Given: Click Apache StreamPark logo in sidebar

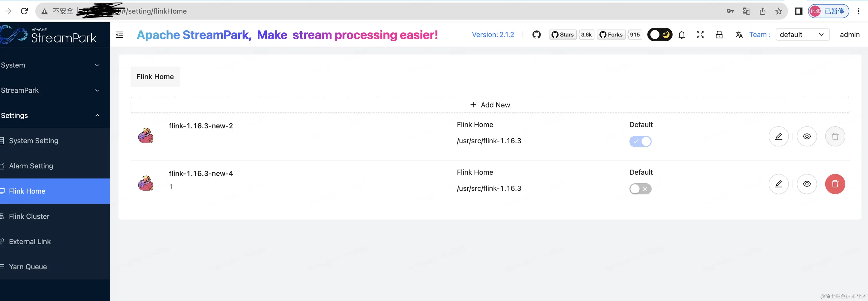Looking at the screenshot, I should [49, 35].
